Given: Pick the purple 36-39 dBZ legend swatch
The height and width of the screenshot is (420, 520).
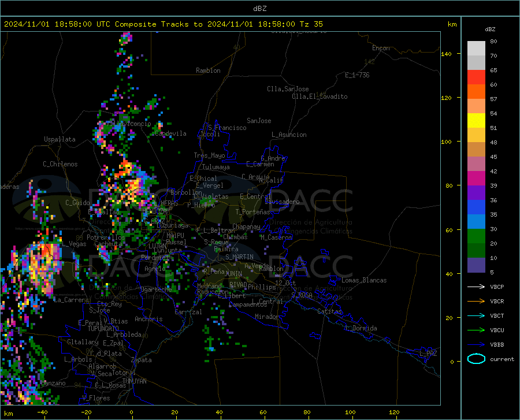Looking at the screenshot, I should [x=476, y=193].
